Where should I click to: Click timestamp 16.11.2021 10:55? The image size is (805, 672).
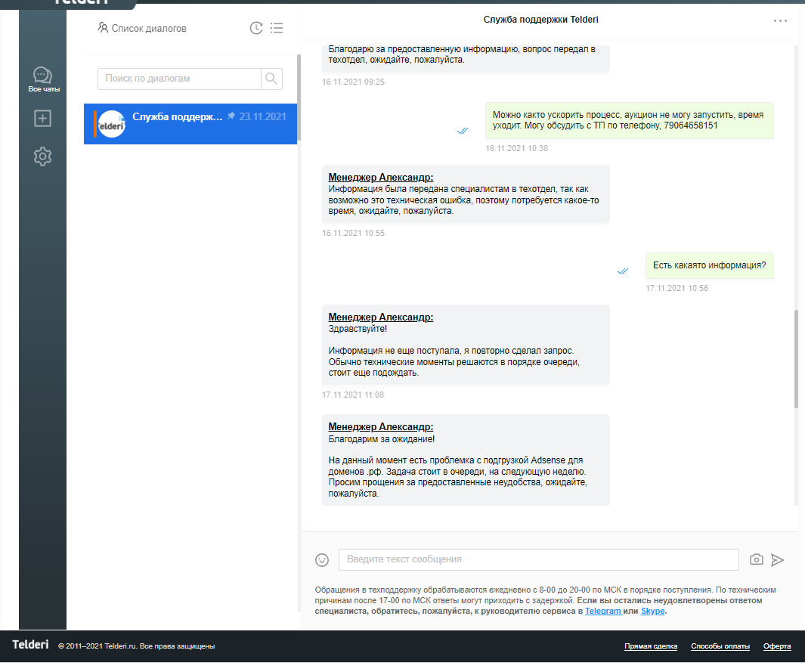point(353,233)
